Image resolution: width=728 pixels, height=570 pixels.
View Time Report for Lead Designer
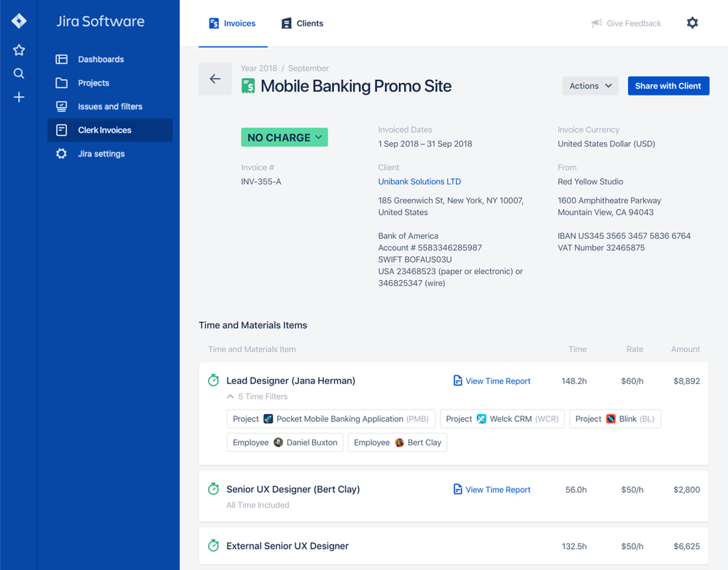492,380
